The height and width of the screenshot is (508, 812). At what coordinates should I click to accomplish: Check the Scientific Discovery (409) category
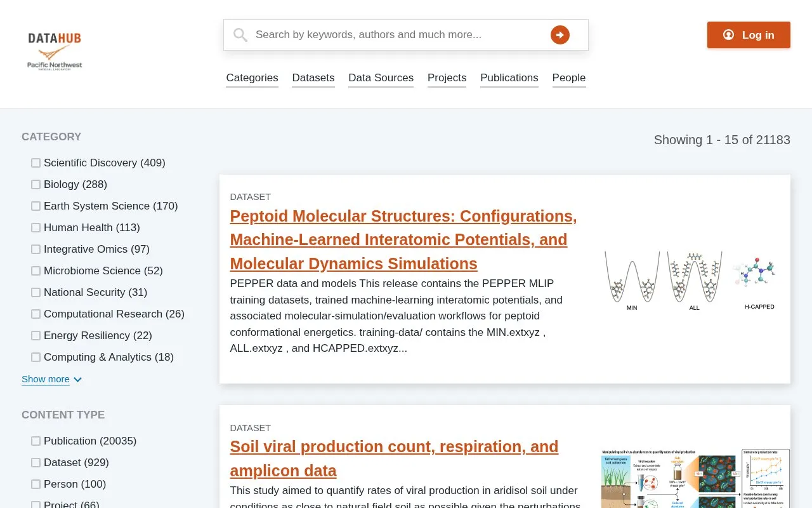pyautogui.click(x=36, y=163)
